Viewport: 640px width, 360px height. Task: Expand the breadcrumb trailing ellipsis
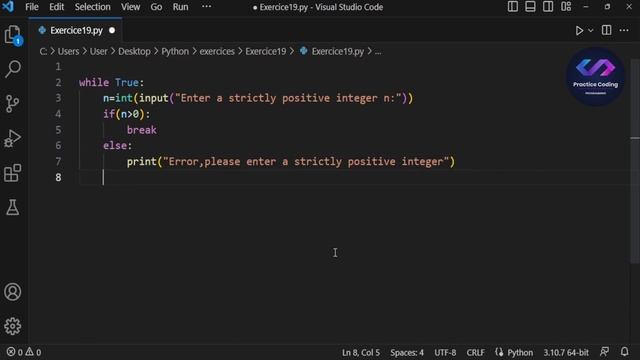tap(378, 52)
